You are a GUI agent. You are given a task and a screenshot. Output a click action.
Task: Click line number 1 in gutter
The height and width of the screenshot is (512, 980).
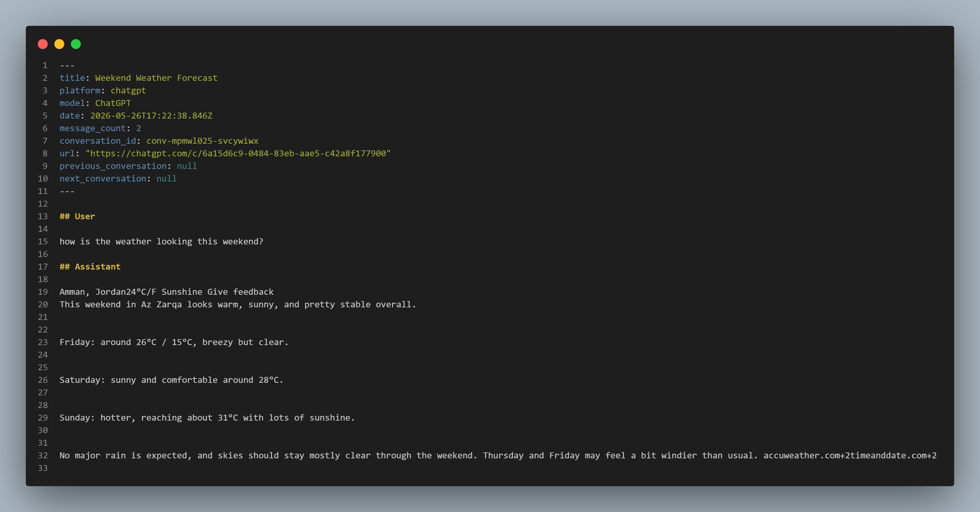45,66
